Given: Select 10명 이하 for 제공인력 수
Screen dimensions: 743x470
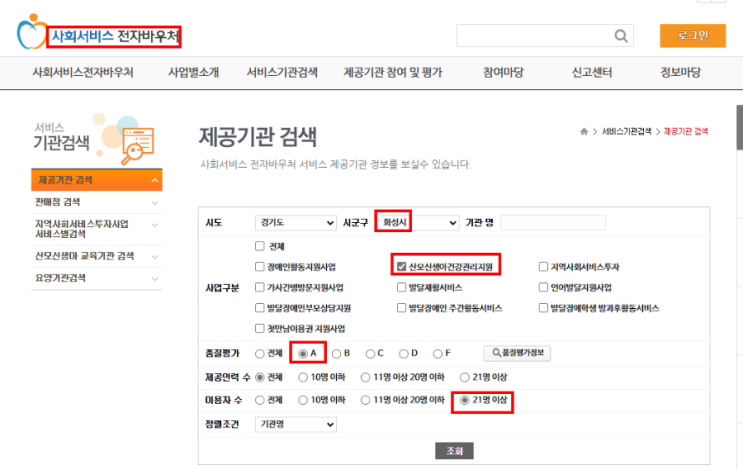Looking at the screenshot, I should point(303,378).
